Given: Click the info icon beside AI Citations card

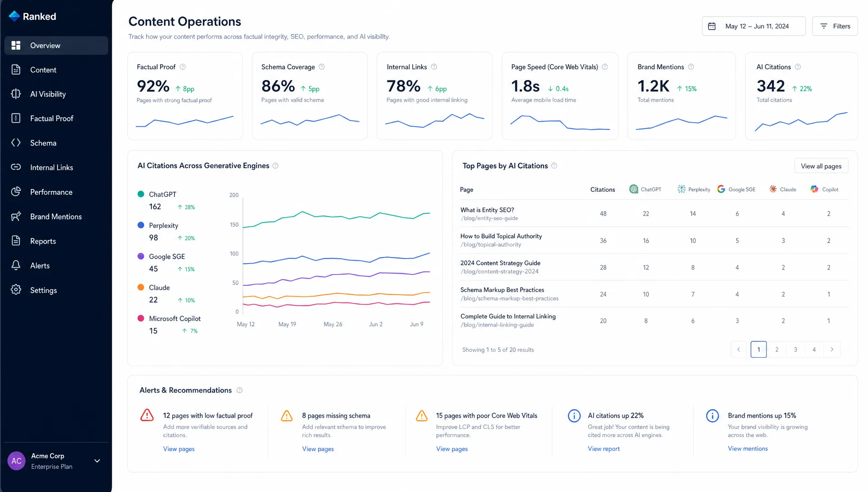Looking at the screenshot, I should [798, 67].
